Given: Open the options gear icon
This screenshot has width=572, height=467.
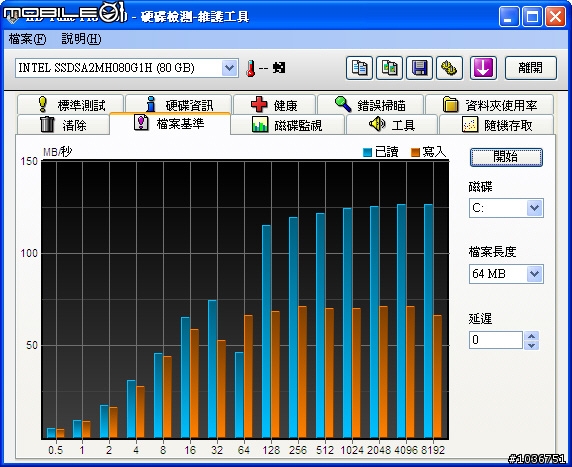Looking at the screenshot, I should tap(449, 68).
